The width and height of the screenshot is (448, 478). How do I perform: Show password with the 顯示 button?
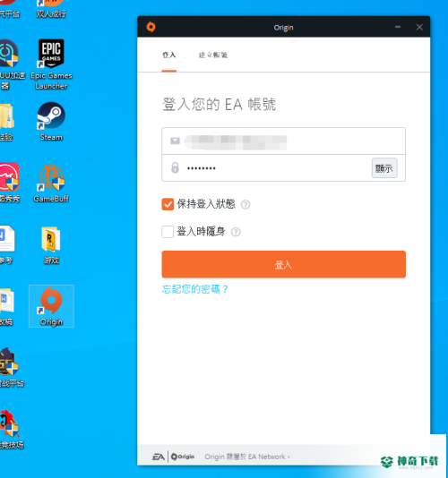[x=384, y=168]
